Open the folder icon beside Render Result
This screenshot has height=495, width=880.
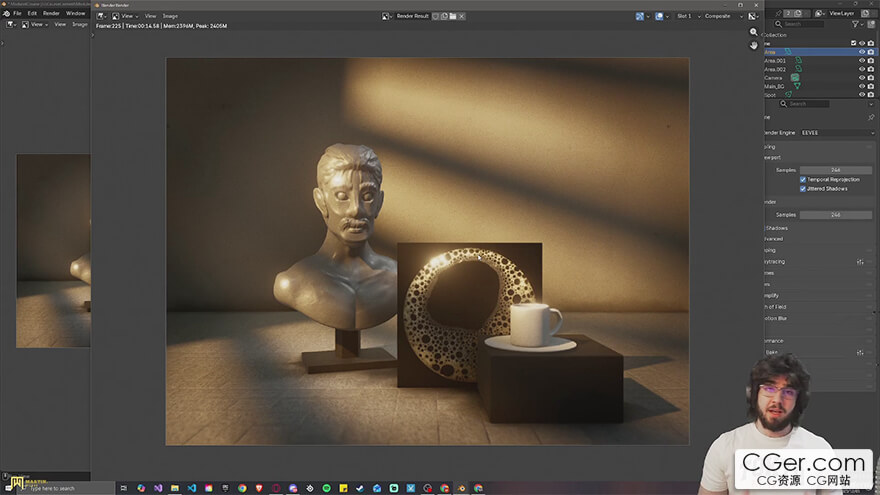tap(452, 16)
